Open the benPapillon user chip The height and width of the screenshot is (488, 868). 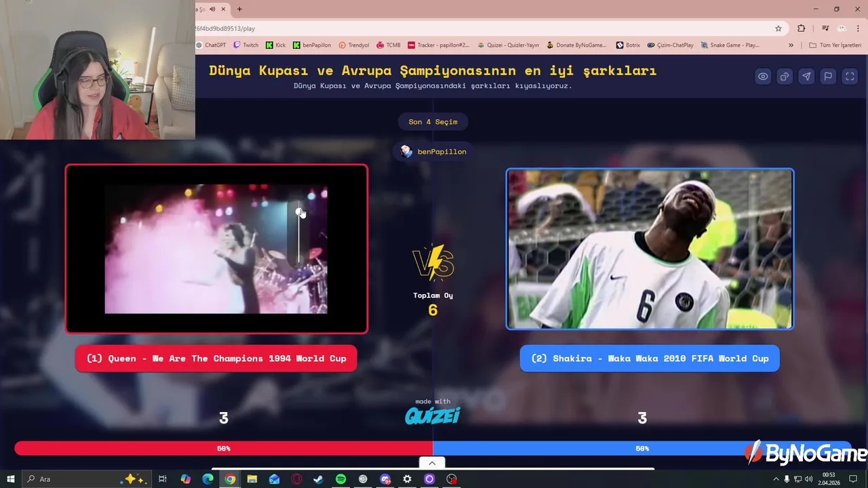point(433,152)
